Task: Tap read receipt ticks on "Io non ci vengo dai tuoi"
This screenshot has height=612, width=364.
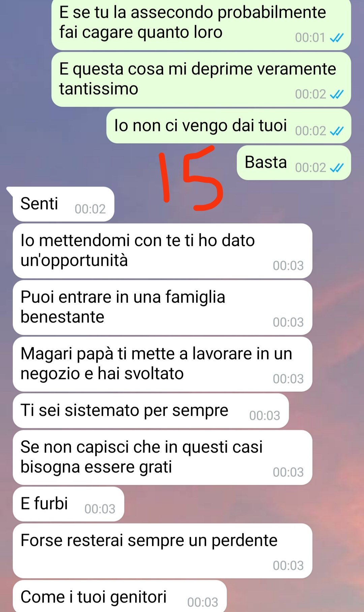Action: coord(337,131)
